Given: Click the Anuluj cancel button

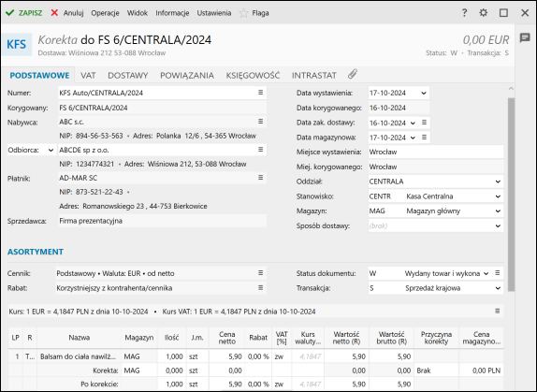Looking at the screenshot, I should click(67, 13).
